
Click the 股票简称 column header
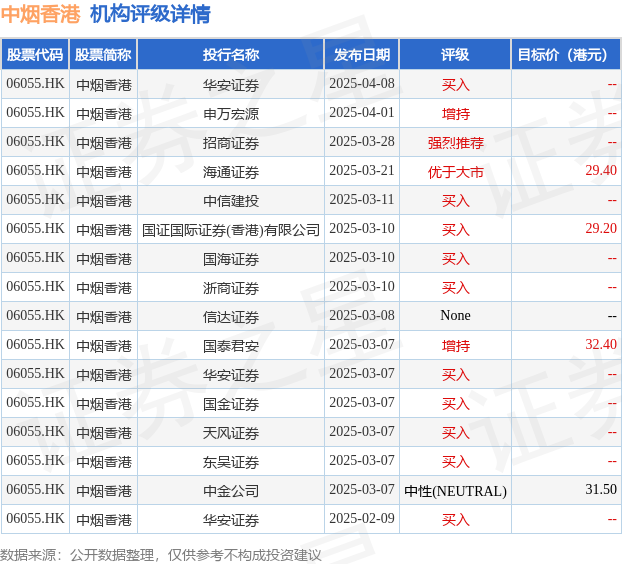pos(103,55)
